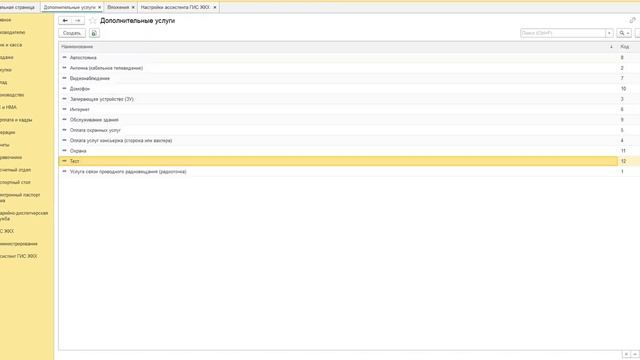The image size is (640, 360).
Task: Open the ОС и НМА sidebar section
Action: (x=8, y=107)
